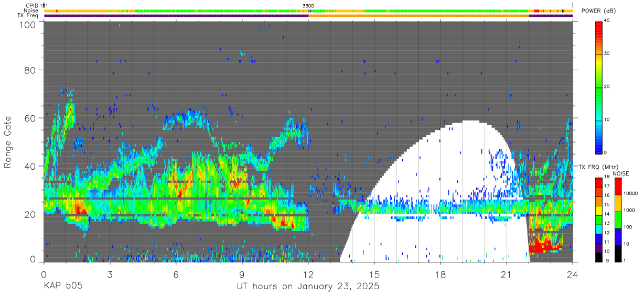644x297 pixels.
Task: Click the blue swatch in NOISE legend
Action: tap(619, 236)
